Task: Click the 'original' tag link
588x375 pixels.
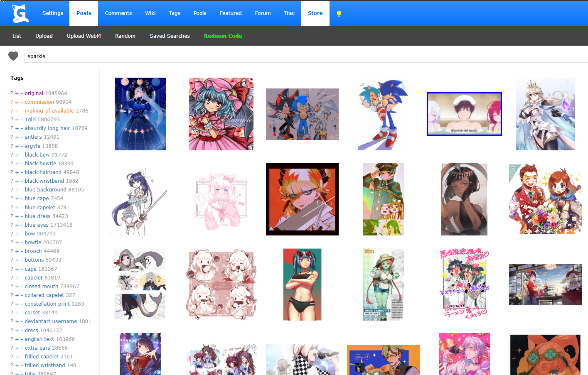Action: pos(34,93)
